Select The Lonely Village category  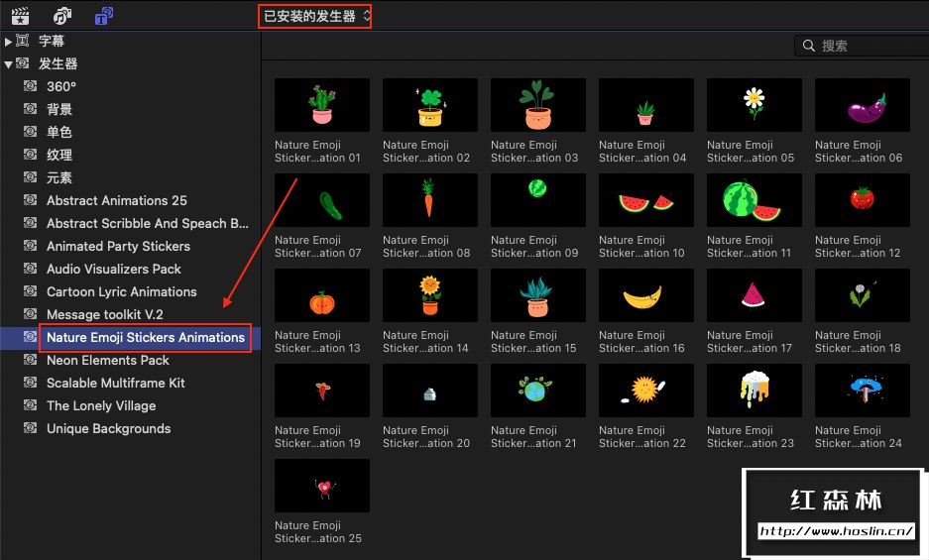(130, 405)
